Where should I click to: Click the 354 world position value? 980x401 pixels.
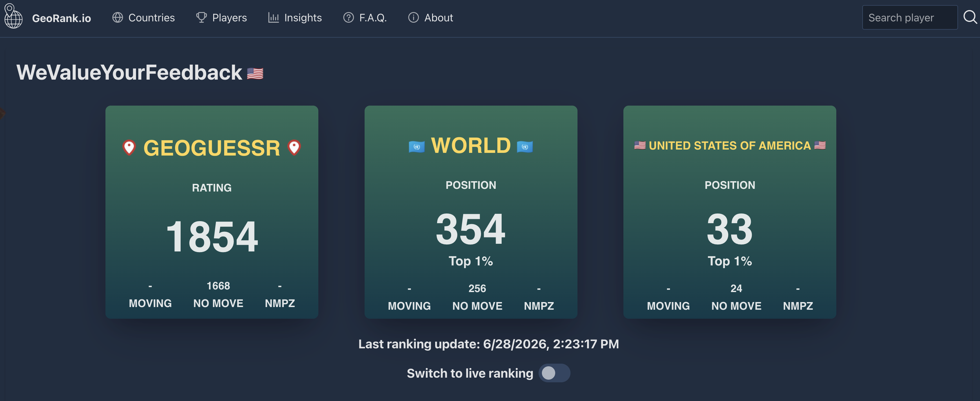pyautogui.click(x=471, y=229)
